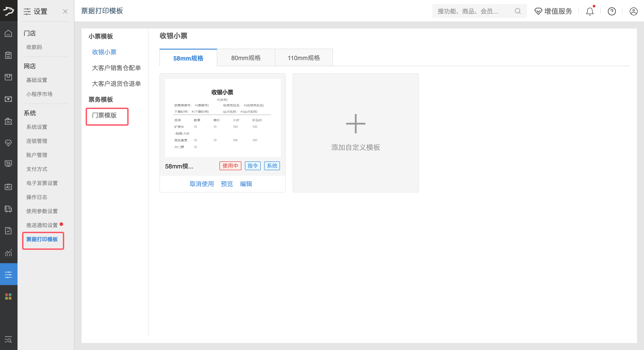Open the user account avatar icon
The width and height of the screenshot is (644, 350).
[633, 11]
